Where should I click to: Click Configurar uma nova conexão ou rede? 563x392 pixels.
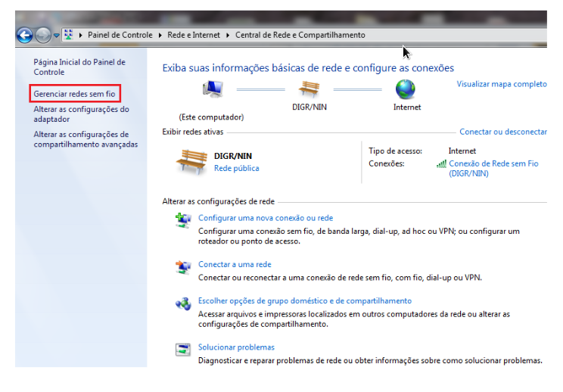[266, 218]
